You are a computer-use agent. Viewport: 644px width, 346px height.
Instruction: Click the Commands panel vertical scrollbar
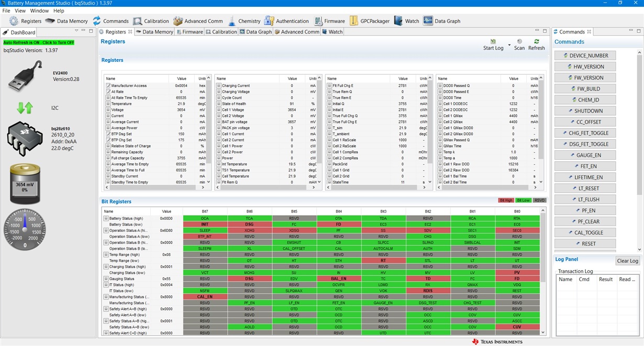tap(639, 151)
